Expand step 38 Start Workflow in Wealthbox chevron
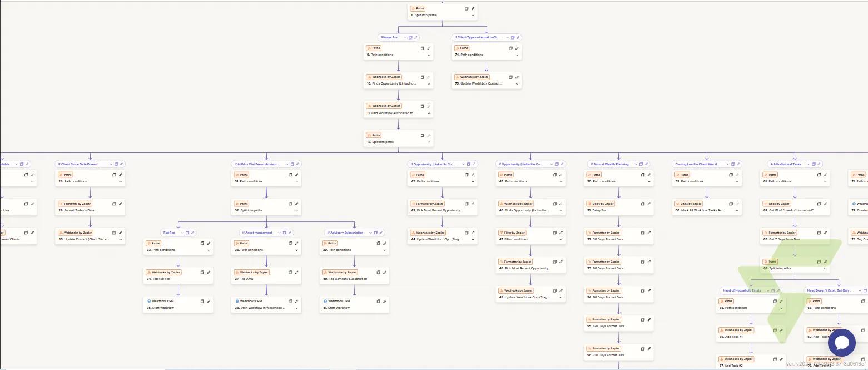 [297, 308]
